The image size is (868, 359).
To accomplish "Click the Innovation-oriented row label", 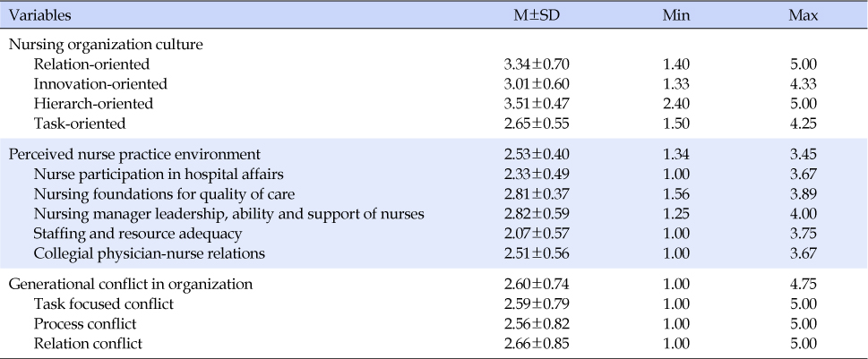I will point(100,84).
